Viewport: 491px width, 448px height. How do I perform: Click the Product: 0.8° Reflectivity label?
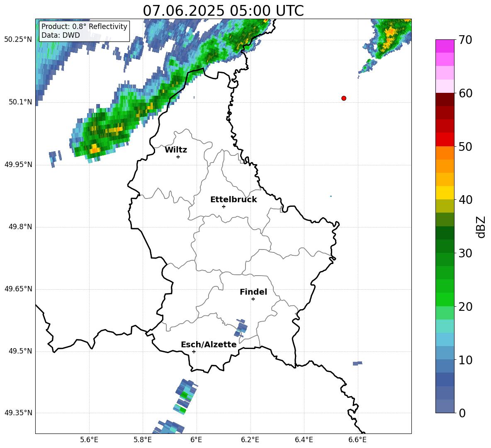coord(84,26)
